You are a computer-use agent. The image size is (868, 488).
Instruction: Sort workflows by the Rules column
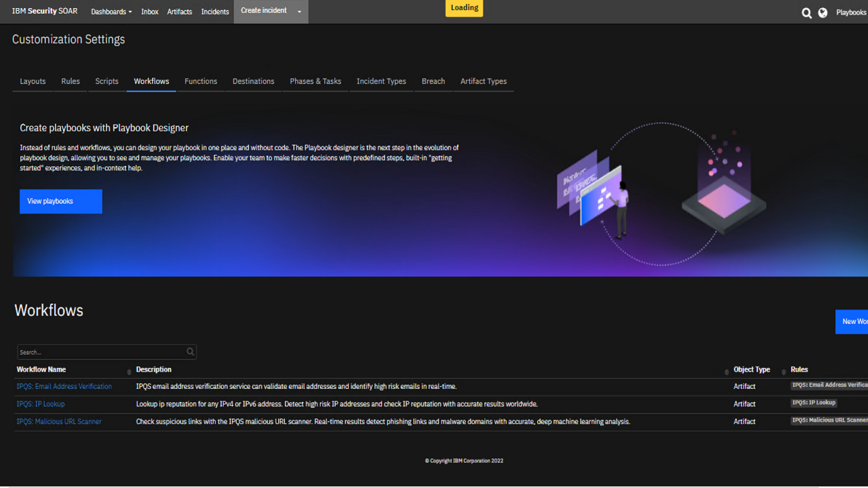[799, 369]
